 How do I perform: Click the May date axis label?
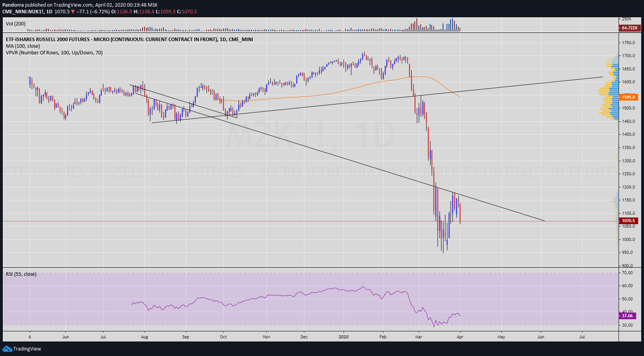coord(501,337)
